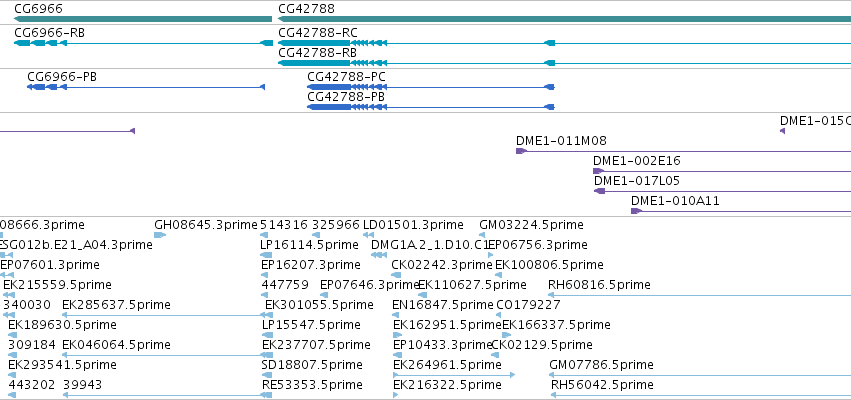Click EST EK110627.5prime
This screenshot has width=851, height=400.
472,285
